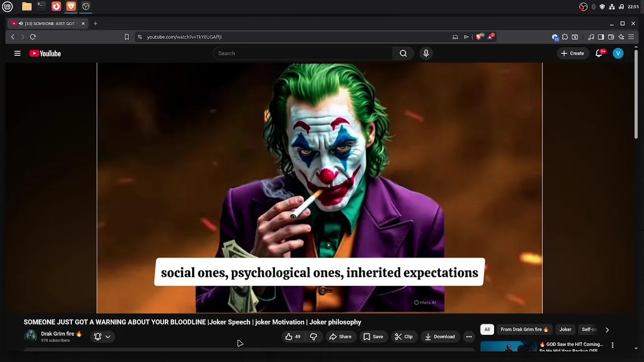Screen dimensions: 644x362
Task: Click the tab search window icon
Action: tap(575, 37)
